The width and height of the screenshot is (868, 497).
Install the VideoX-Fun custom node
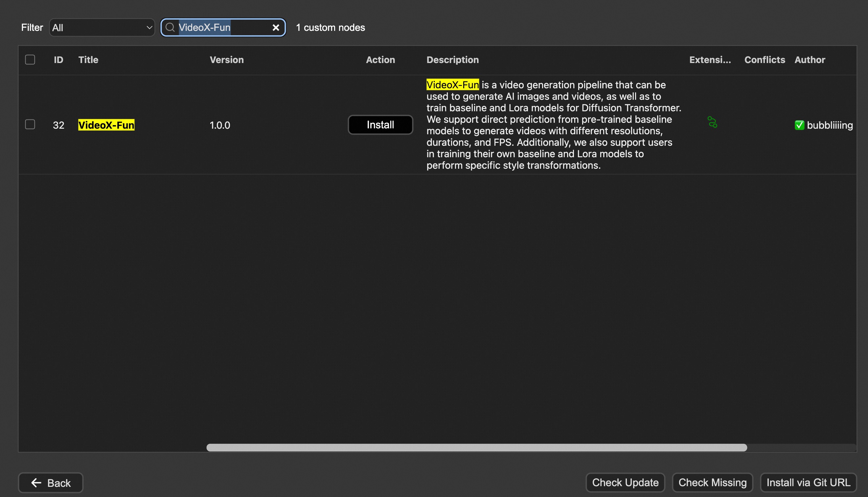(x=380, y=125)
